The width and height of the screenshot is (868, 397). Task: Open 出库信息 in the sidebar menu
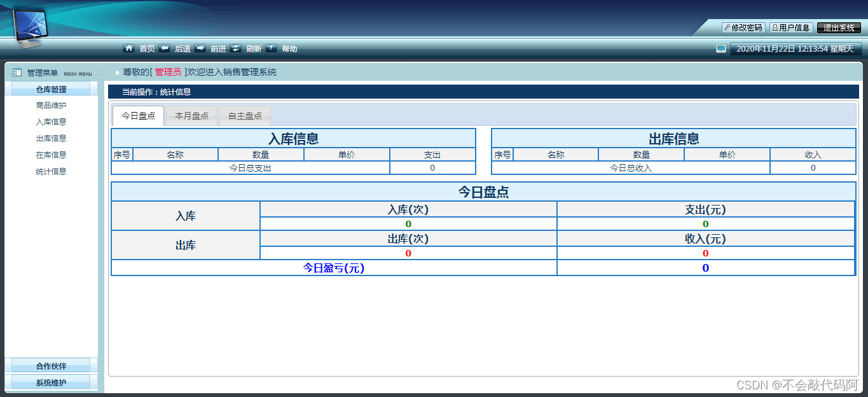point(52,139)
